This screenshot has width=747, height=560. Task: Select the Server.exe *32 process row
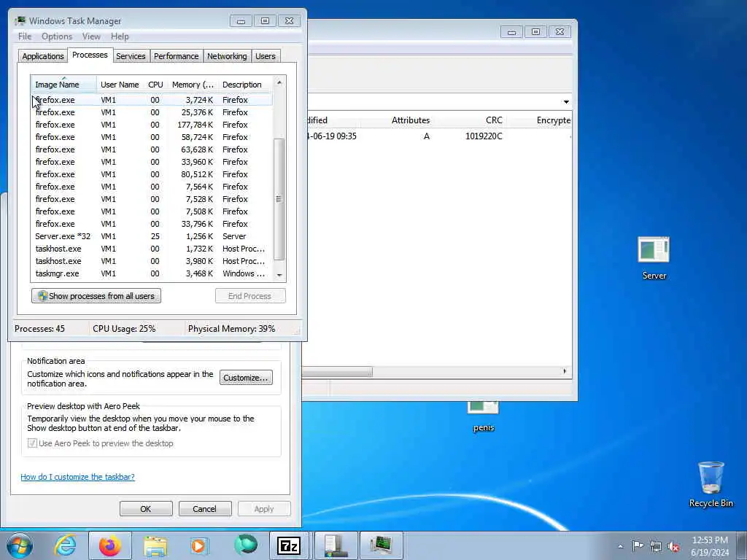coord(152,236)
